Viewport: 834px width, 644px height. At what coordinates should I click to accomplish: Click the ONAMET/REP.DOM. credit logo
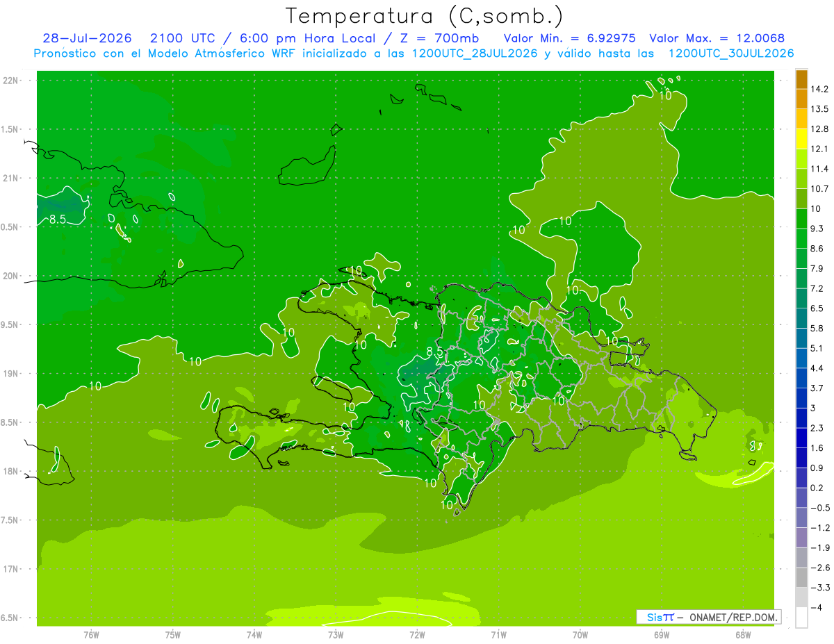click(x=708, y=617)
